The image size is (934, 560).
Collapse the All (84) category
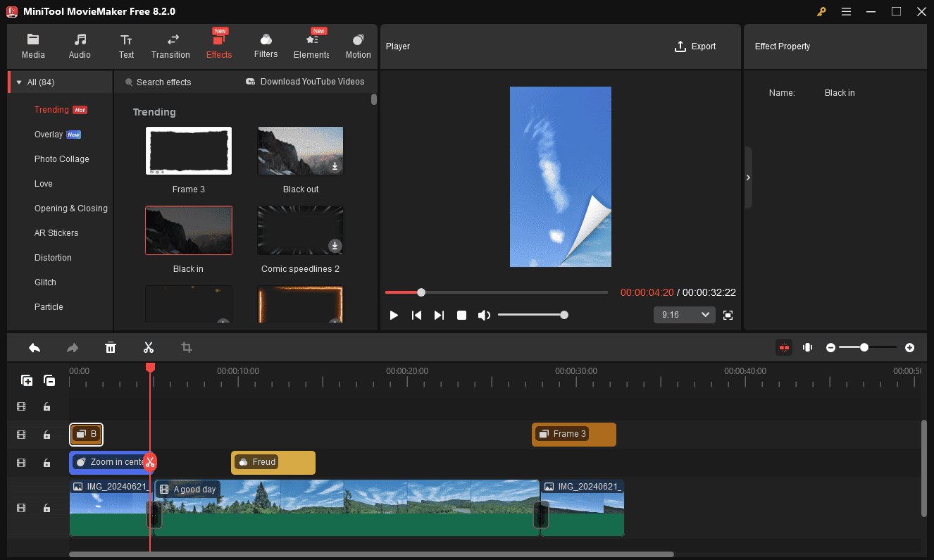click(x=19, y=82)
